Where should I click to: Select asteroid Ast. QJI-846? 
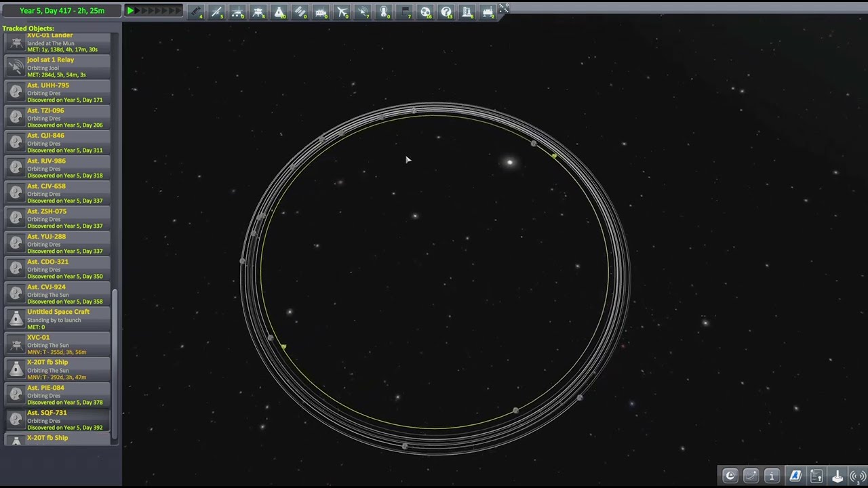click(x=58, y=142)
